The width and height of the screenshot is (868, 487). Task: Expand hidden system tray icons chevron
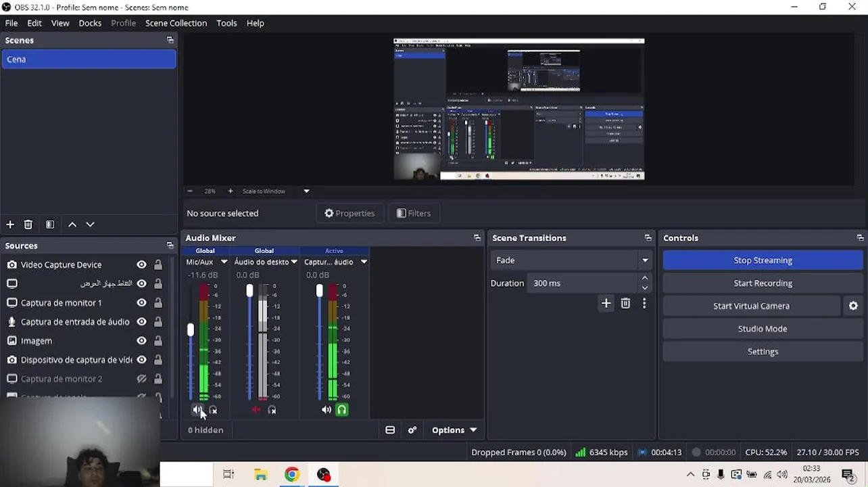pos(690,475)
